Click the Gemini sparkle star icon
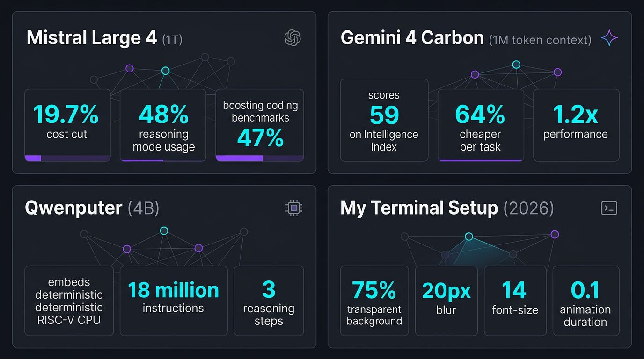This screenshot has height=359, width=644. (609, 38)
